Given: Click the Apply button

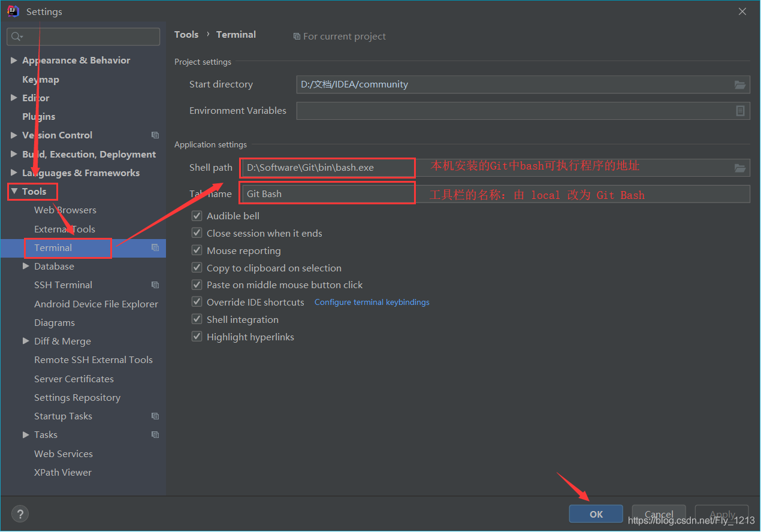Looking at the screenshot, I should [722, 514].
